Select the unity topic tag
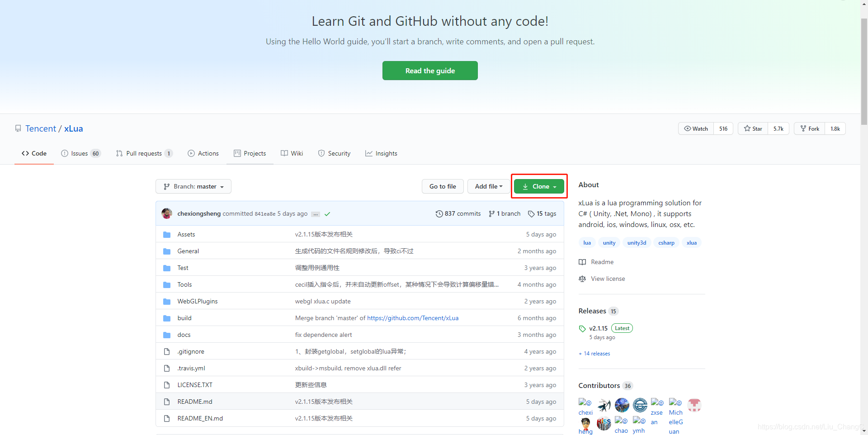The width and height of the screenshot is (868, 435). coord(609,243)
